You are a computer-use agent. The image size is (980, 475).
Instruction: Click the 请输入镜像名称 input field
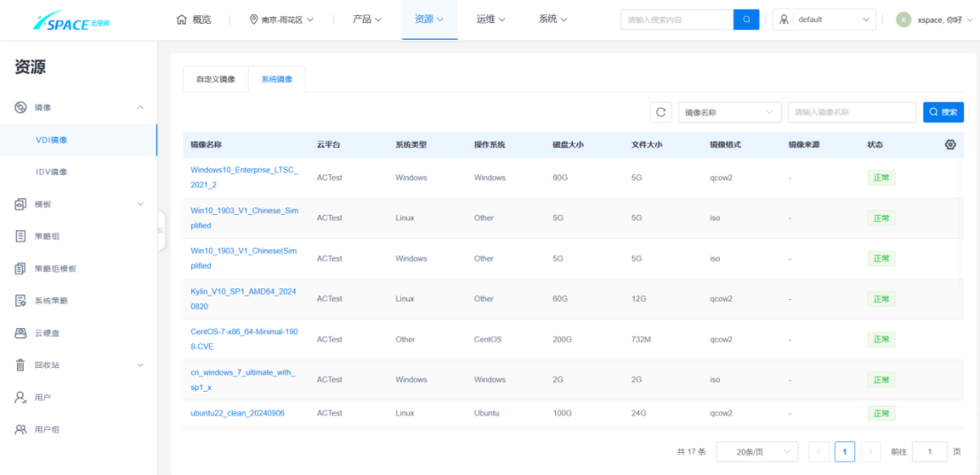pos(851,112)
